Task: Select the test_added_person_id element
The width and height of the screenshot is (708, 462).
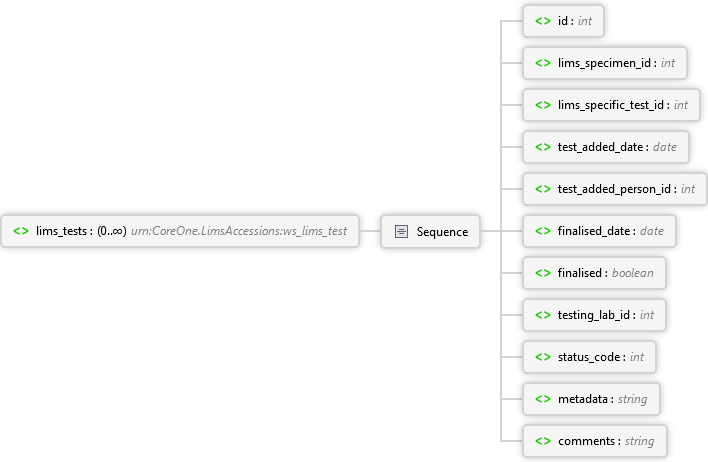Action: point(614,188)
